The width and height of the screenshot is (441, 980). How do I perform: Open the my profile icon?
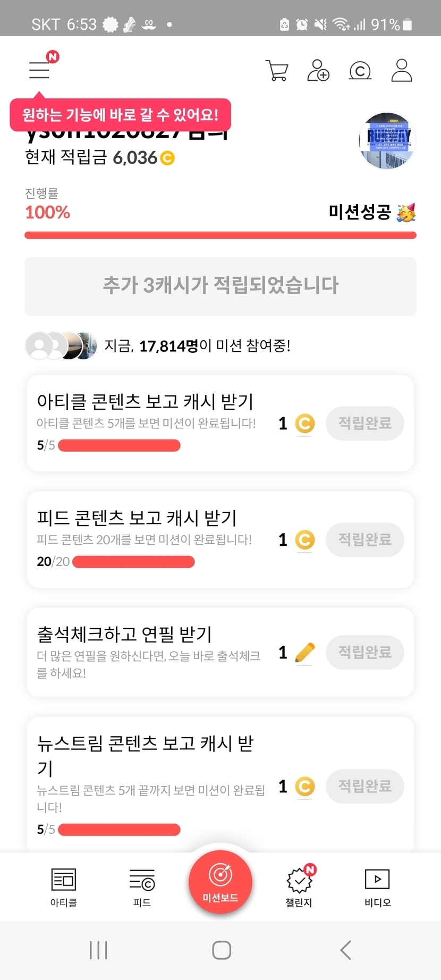click(x=402, y=70)
